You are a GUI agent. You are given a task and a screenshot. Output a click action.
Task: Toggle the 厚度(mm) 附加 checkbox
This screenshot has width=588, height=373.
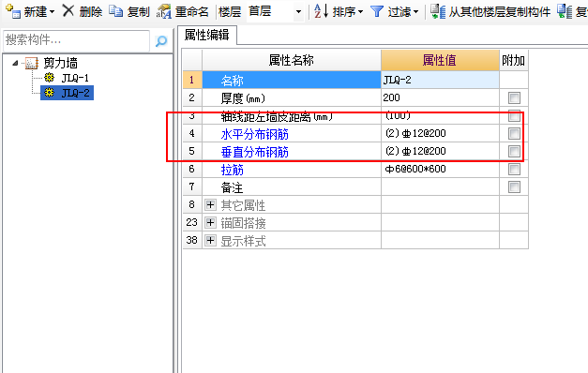tap(514, 98)
